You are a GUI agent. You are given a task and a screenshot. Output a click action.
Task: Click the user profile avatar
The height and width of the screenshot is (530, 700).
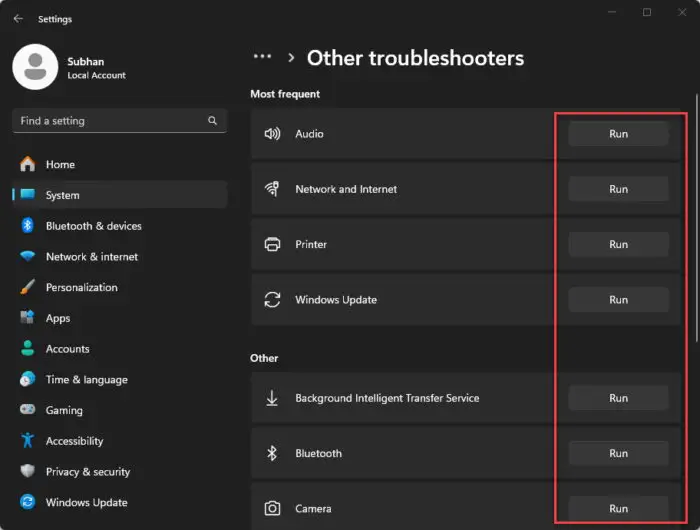[35, 67]
